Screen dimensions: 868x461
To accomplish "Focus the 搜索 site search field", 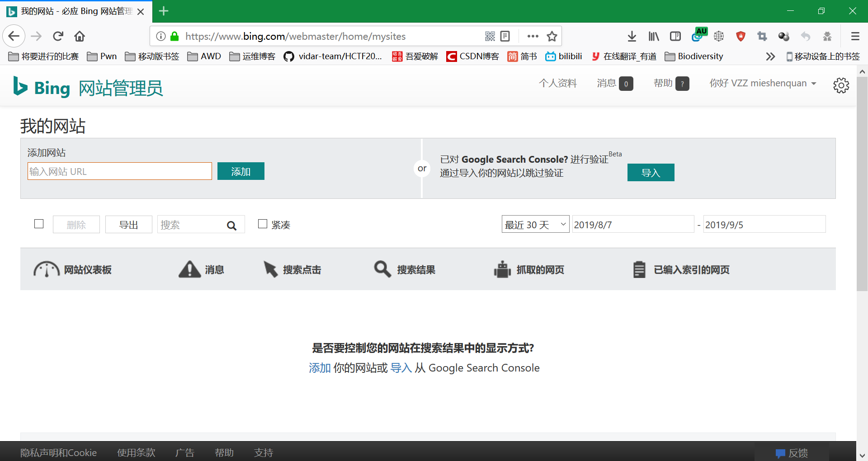I will coord(201,225).
